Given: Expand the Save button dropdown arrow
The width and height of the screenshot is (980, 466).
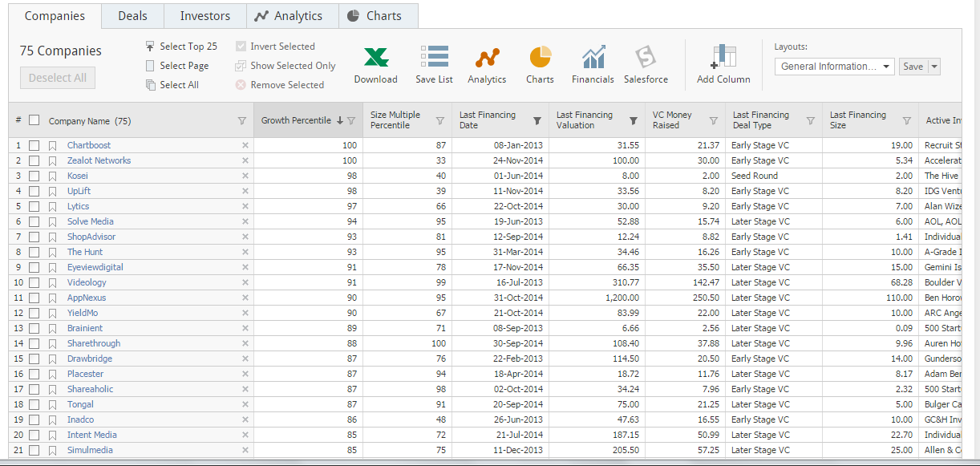Looking at the screenshot, I should (x=934, y=67).
